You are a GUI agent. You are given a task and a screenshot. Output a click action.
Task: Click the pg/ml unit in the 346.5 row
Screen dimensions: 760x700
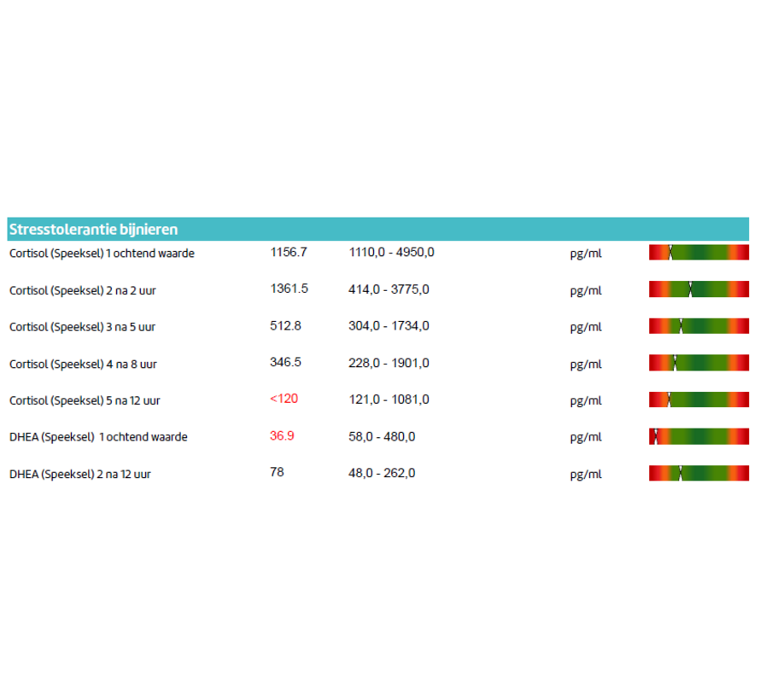pos(586,364)
